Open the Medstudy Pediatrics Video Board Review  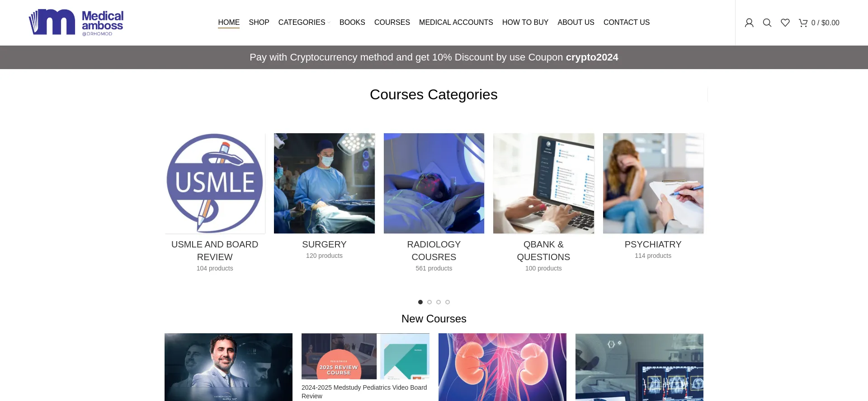click(x=364, y=392)
